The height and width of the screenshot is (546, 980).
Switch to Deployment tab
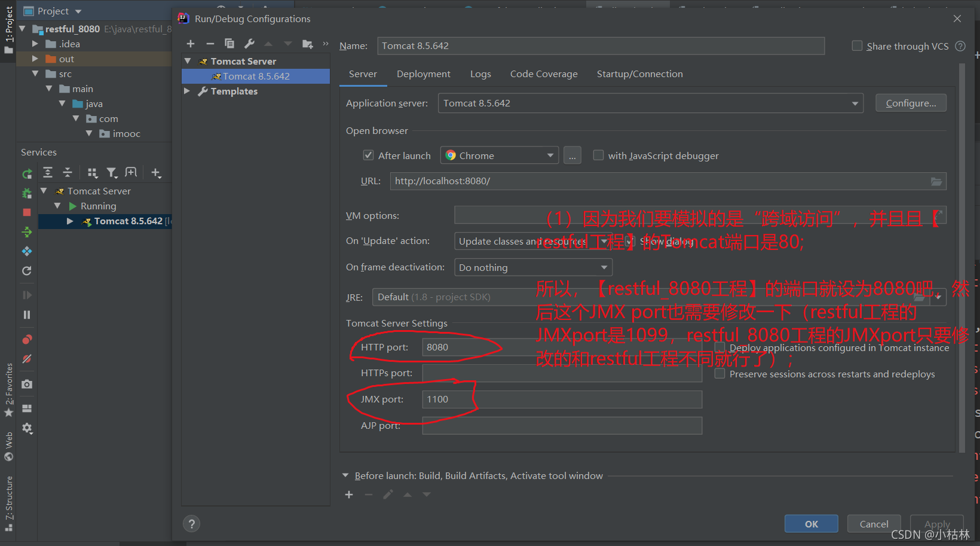[x=423, y=74]
